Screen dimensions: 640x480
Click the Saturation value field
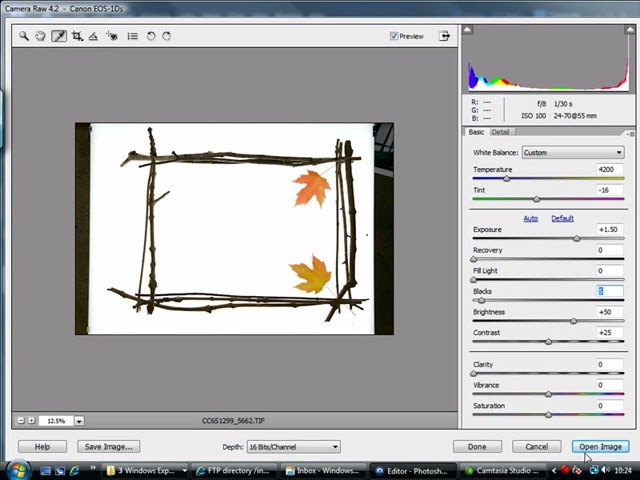(x=610, y=406)
